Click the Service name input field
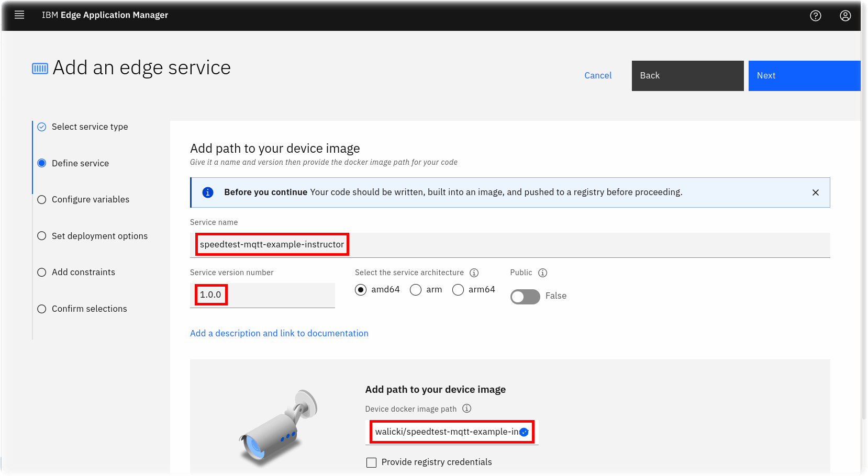The width and height of the screenshot is (868, 476). 510,245
